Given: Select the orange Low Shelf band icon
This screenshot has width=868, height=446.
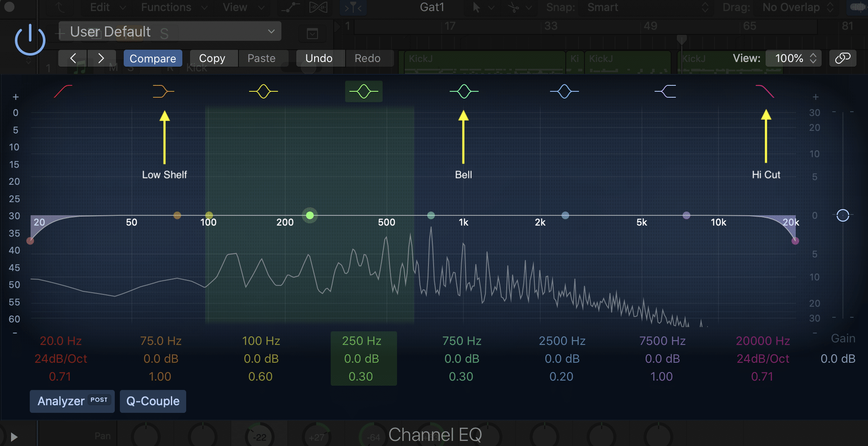Looking at the screenshot, I should [163, 91].
